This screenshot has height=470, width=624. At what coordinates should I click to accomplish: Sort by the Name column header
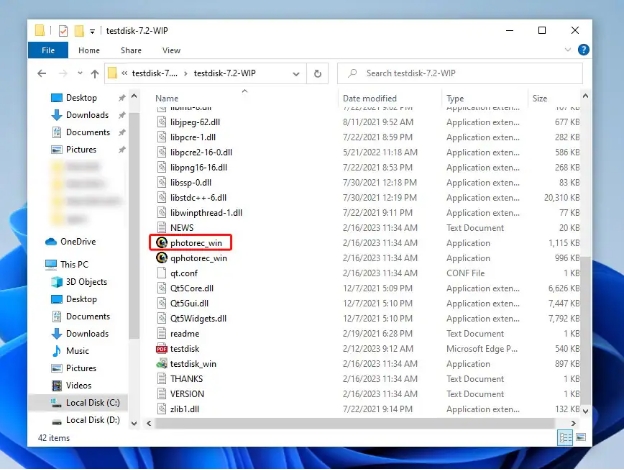click(167, 99)
